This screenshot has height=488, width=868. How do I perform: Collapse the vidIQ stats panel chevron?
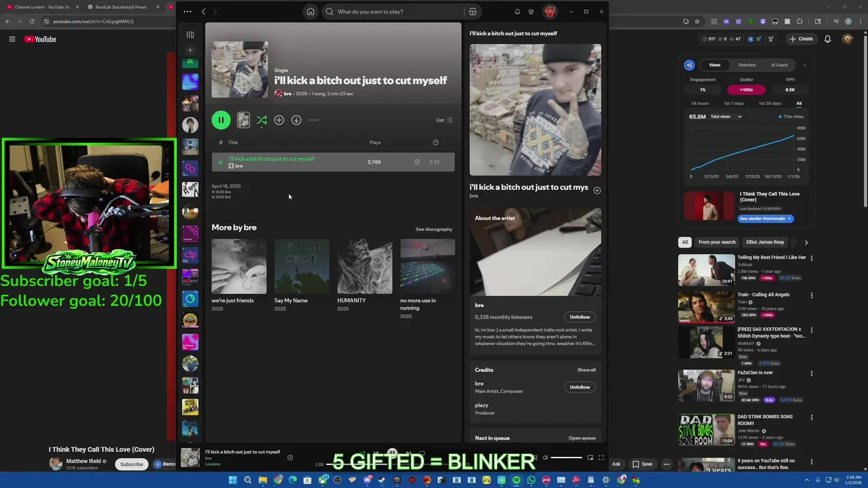pos(804,65)
